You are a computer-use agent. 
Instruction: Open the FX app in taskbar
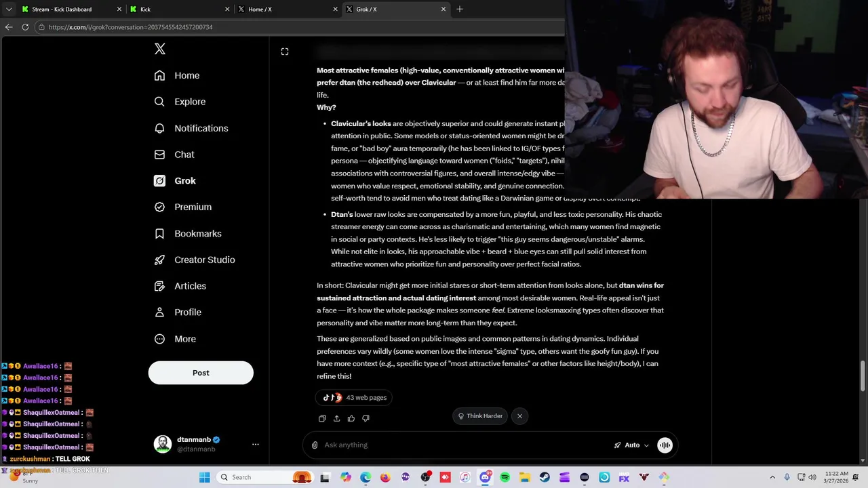[x=624, y=477]
